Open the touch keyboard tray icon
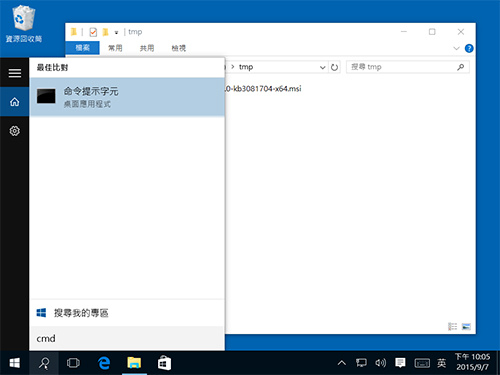Screen dimensions: 500x375 [422, 363]
